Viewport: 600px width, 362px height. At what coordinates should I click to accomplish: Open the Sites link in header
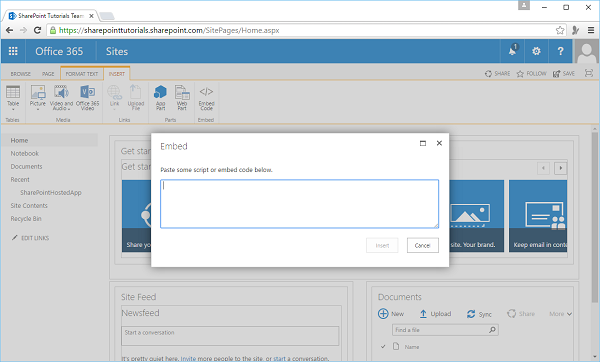117,51
